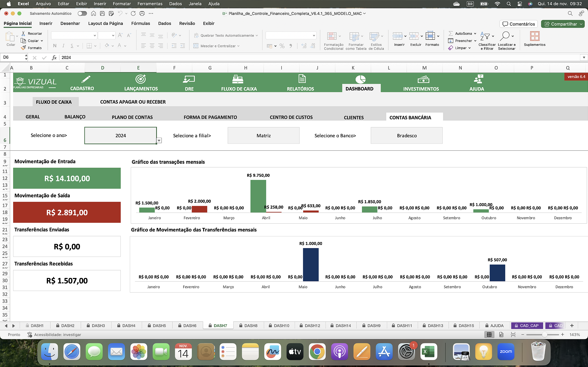Open the Revisão ribbon tab

(187, 23)
